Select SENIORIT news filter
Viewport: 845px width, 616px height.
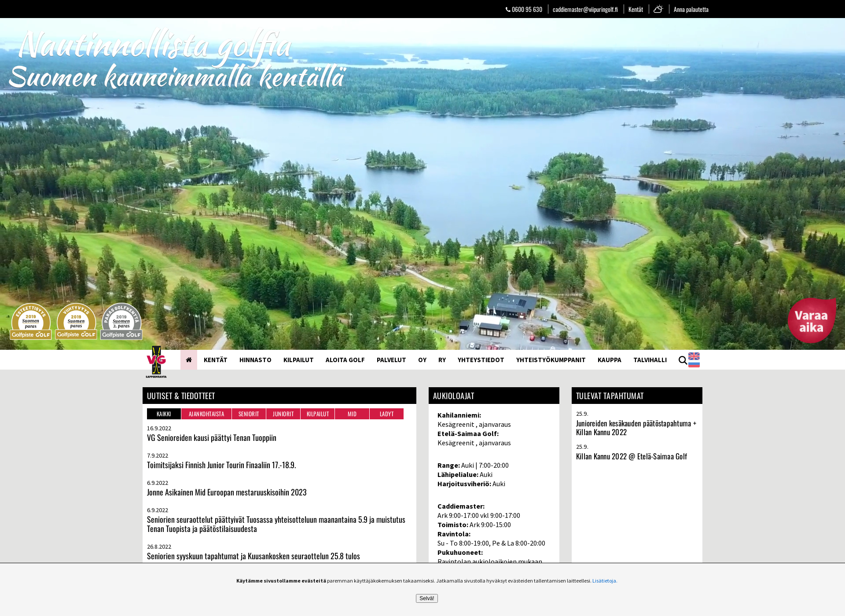click(249, 414)
